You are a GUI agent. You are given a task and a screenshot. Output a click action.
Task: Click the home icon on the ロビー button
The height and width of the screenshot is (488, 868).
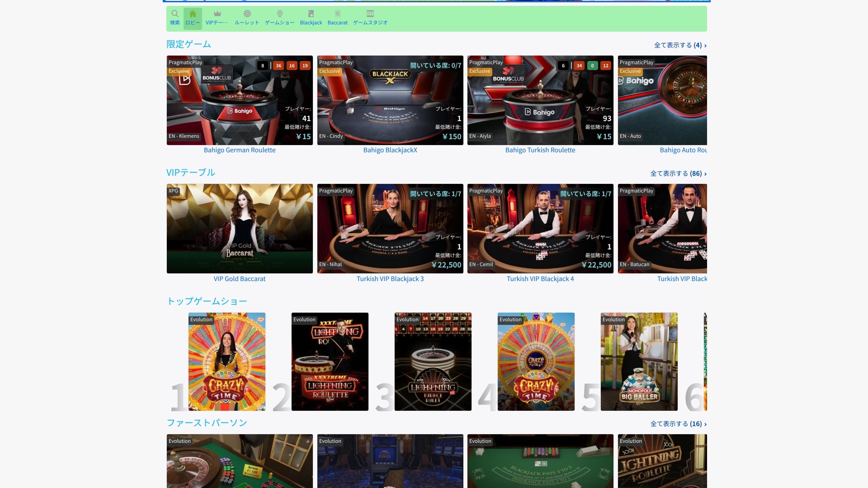[x=193, y=14]
